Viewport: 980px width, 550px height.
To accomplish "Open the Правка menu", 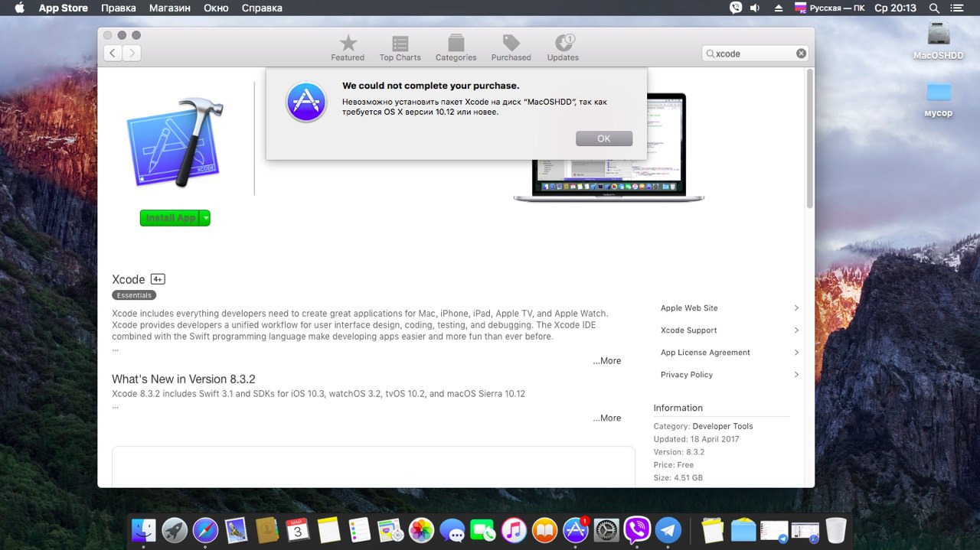I will pyautogui.click(x=119, y=8).
